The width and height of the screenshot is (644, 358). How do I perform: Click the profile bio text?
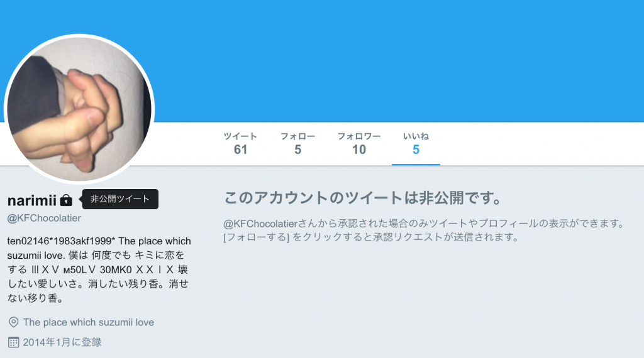[99, 269]
